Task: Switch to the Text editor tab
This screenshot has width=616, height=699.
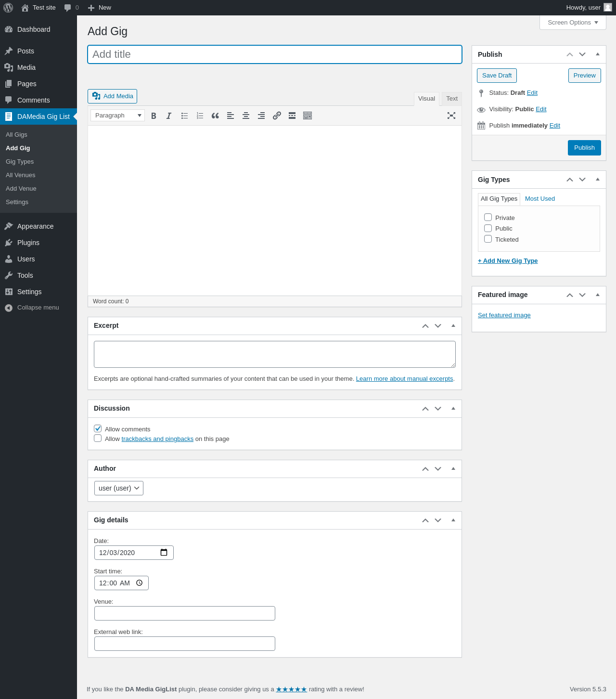Action: [x=452, y=99]
